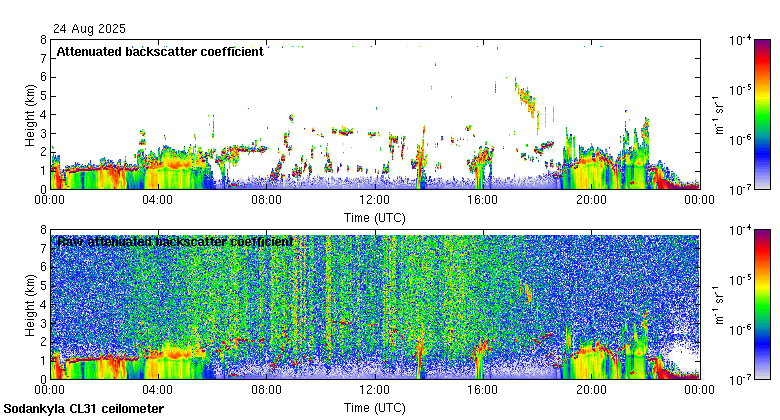Click the color scale bar beside the Raw backscatter plot
Viewport: 780px width, 420px height.
[x=762, y=305]
